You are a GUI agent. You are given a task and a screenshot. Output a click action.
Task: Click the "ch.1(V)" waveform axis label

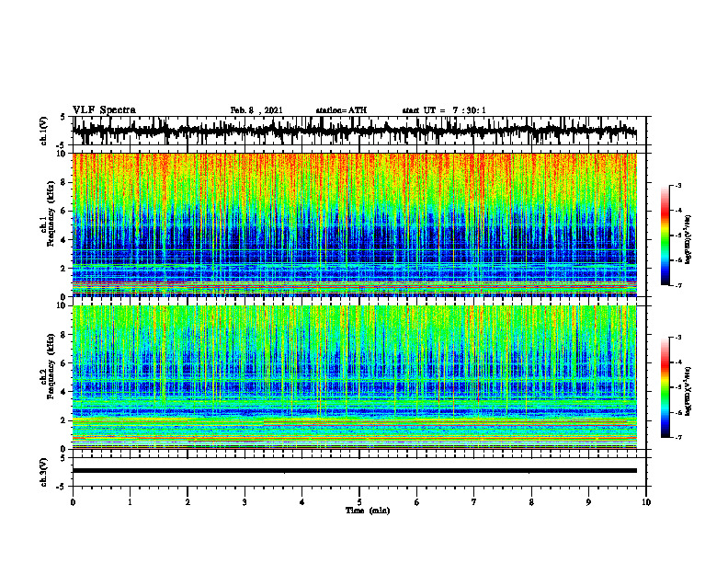pos(44,131)
